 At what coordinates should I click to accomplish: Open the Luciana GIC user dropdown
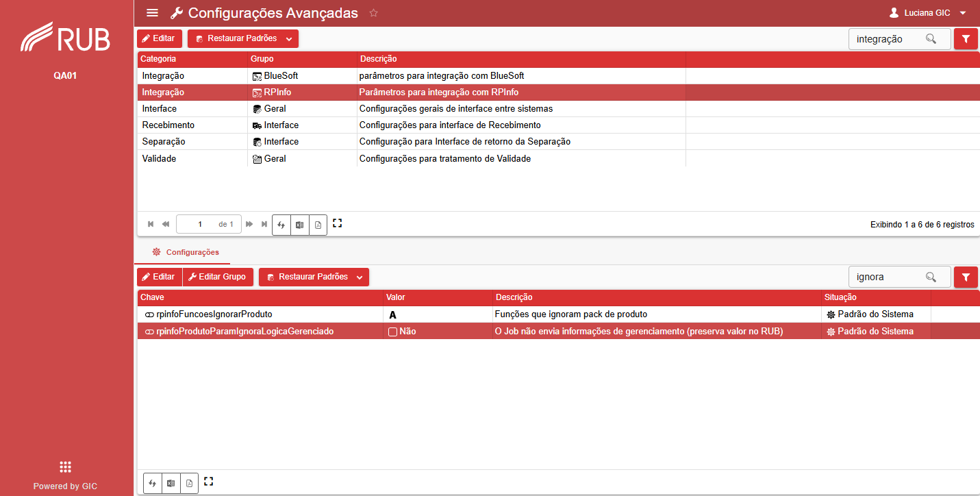click(x=927, y=13)
